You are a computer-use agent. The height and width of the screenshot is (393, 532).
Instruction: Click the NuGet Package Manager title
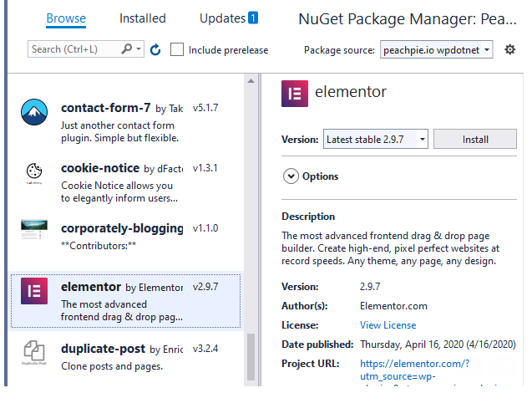(408, 19)
